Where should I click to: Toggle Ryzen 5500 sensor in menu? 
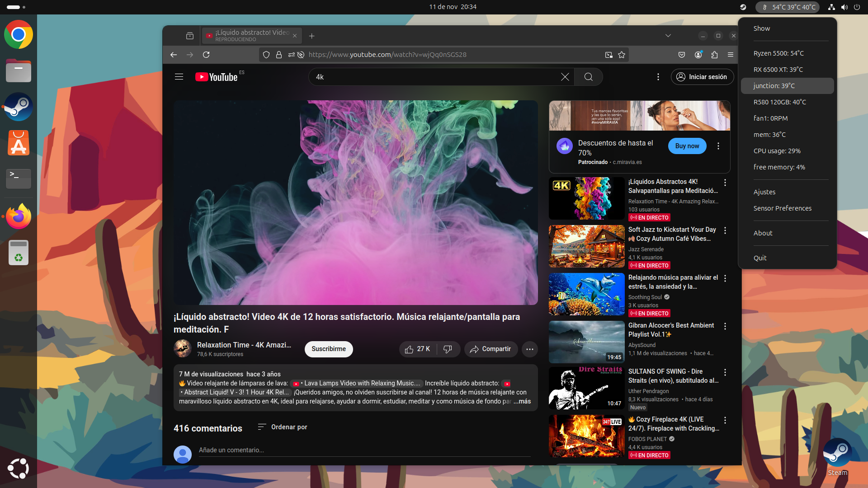pyautogui.click(x=778, y=53)
